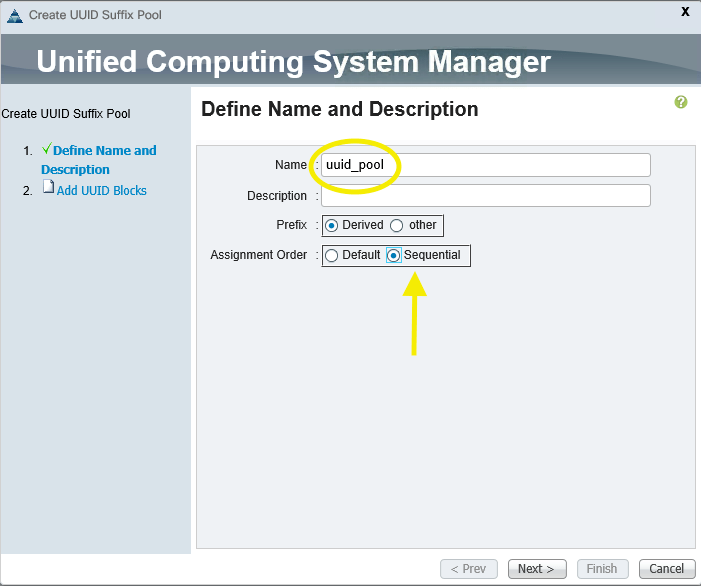Select Sequential assignment order
The image size is (701, 586).
click(x=394, y=255)
